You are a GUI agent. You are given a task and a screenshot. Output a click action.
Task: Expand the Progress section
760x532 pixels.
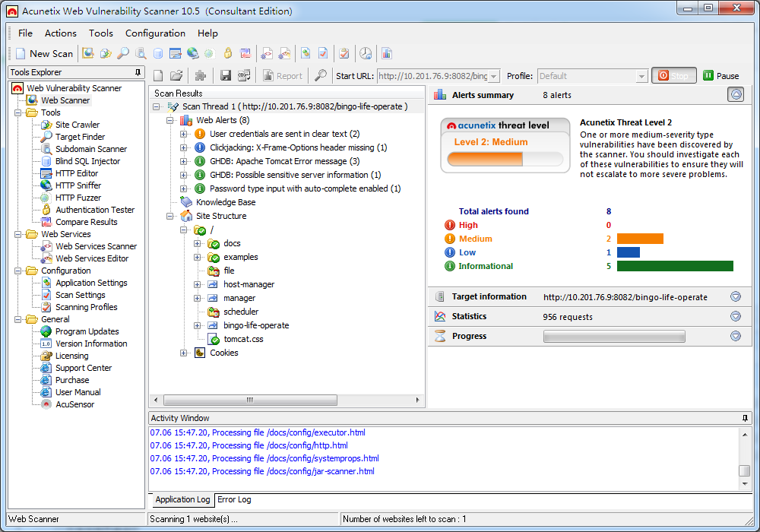(x=736, y=336)
